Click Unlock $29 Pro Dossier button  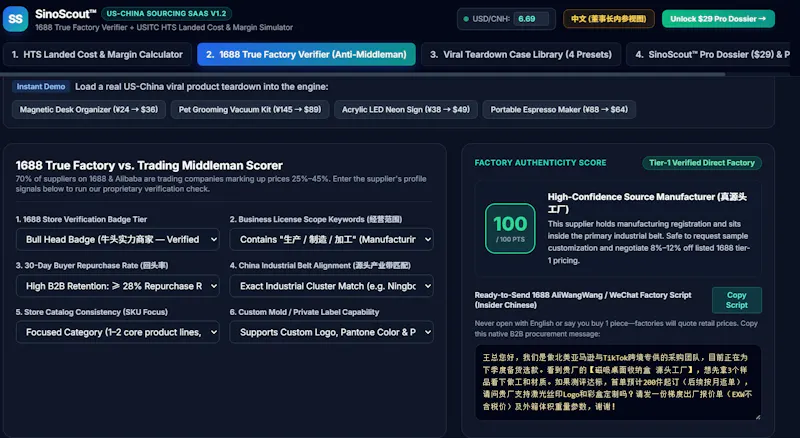[718, 19]
